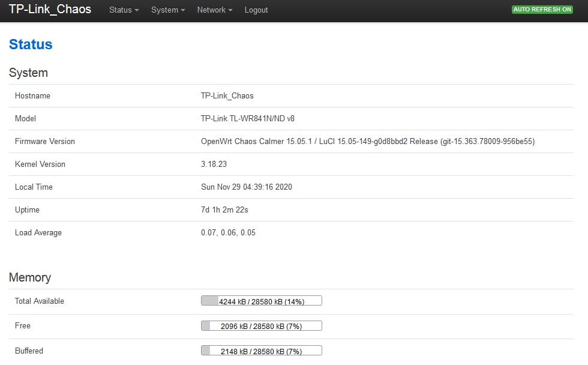The image size is (588, 365).
Task: Click the blue Status page heading
Action: [x=31, y=44]
